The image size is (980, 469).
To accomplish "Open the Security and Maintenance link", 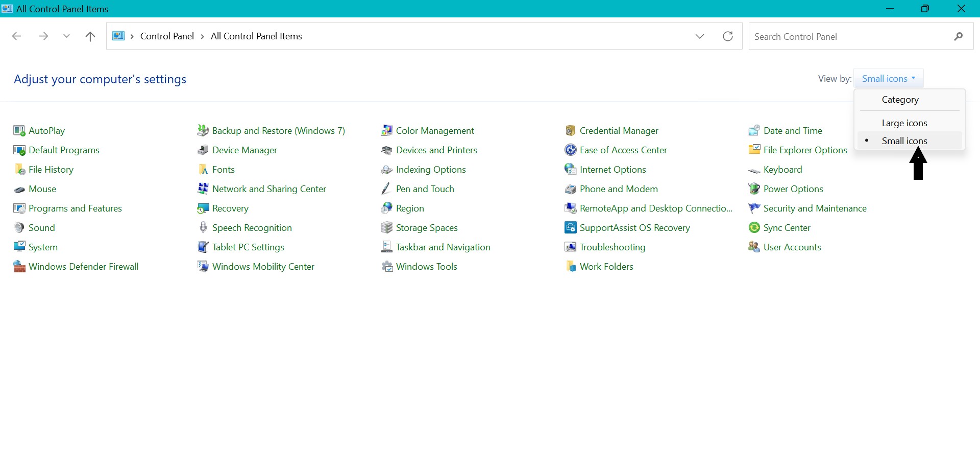I will coord(815,208).
